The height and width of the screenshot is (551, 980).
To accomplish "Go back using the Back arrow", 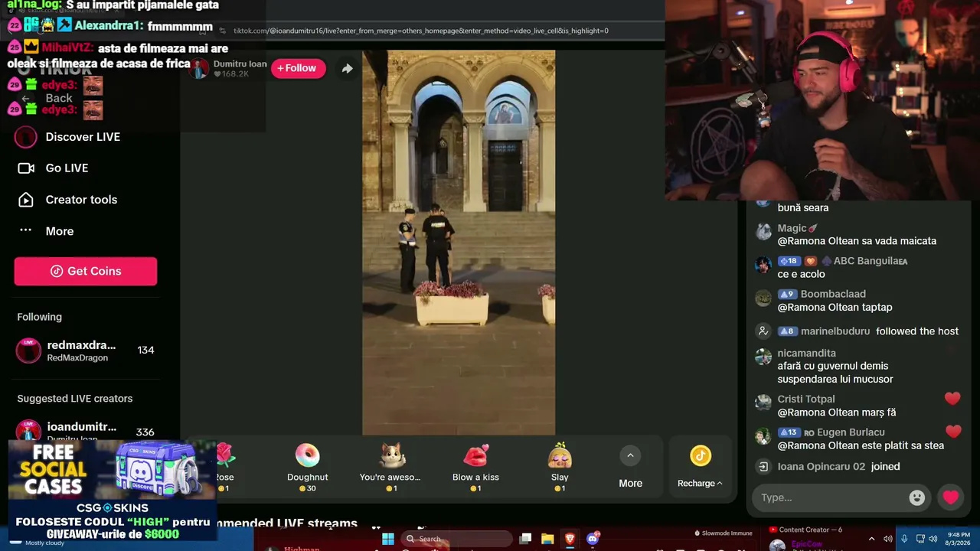I will tap(25, 98).
